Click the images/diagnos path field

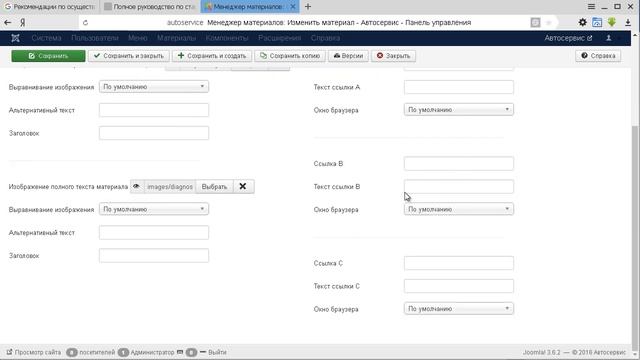[x=170, y=187]
